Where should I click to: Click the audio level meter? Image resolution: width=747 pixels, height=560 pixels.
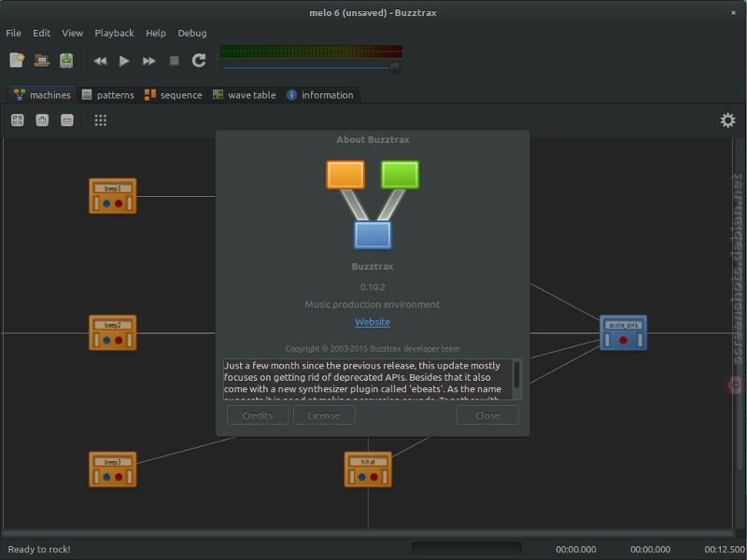311,51
